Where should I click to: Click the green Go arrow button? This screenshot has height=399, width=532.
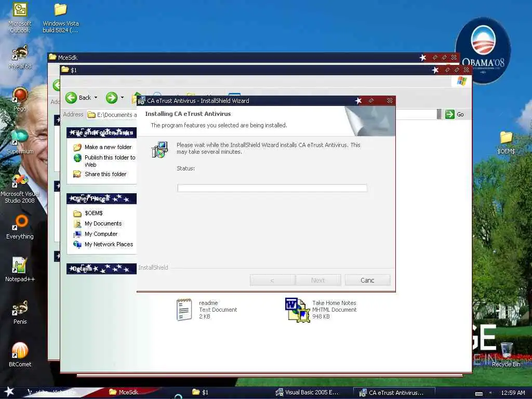(x=450, y=114)
